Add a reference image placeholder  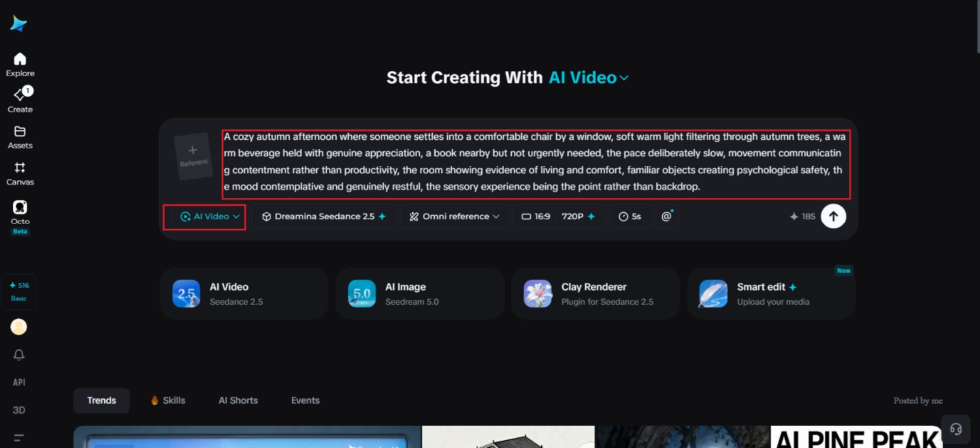(193, 157)
